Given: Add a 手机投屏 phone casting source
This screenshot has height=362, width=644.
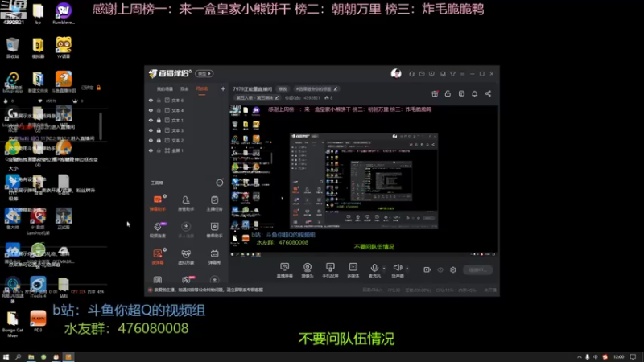Looking at the screenshot, I should (x=330, y=270).
